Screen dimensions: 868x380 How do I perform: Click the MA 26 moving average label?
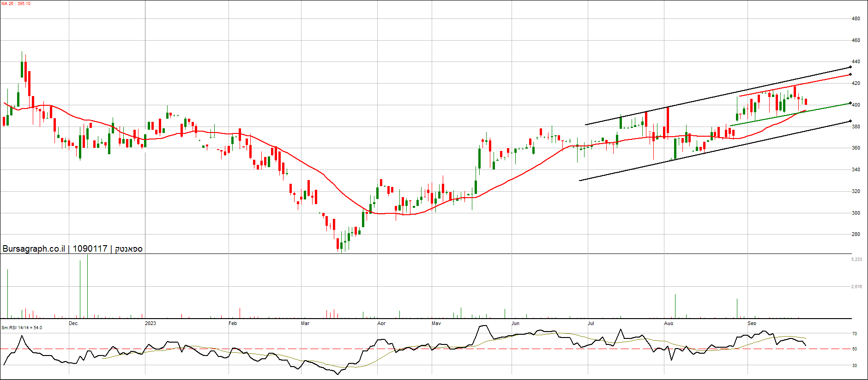coord(16,4)
